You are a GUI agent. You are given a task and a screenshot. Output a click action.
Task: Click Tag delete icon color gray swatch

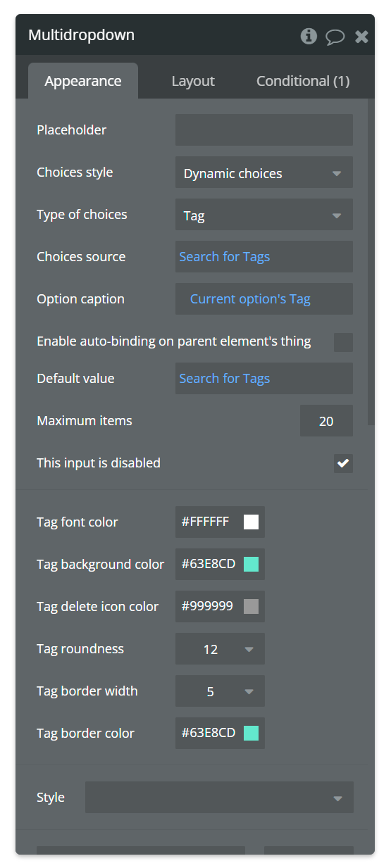coord(251,606)
